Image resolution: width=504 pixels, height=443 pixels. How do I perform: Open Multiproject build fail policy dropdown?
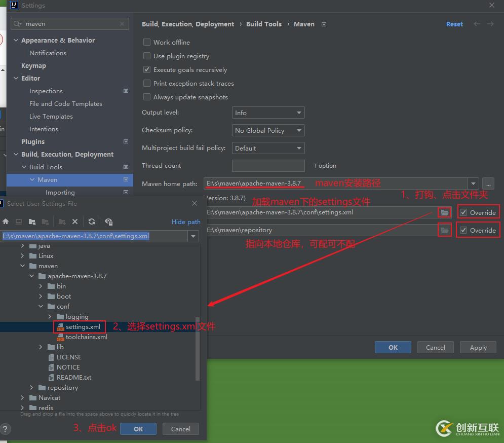(268, 148)
